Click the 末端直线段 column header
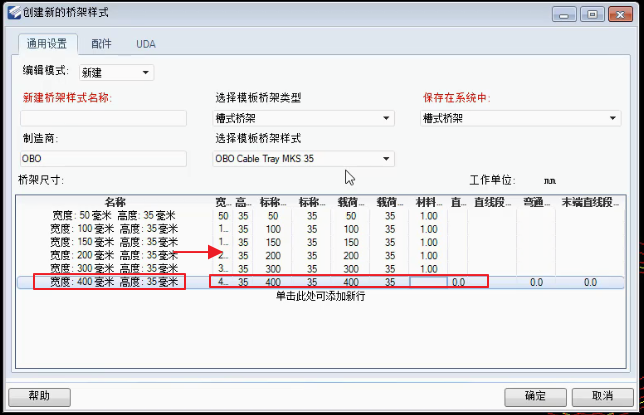 click(590, 202)
